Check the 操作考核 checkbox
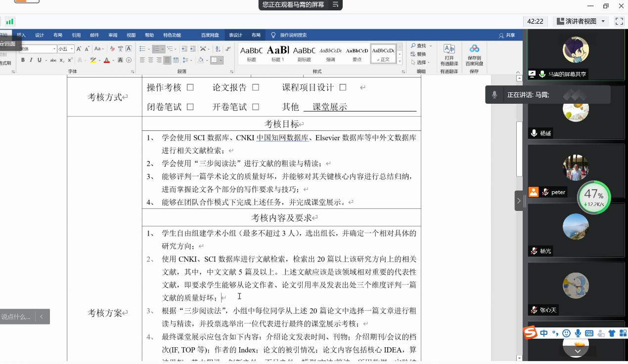Viewport: 628px width, 364px height. click(x=190, y=87)
